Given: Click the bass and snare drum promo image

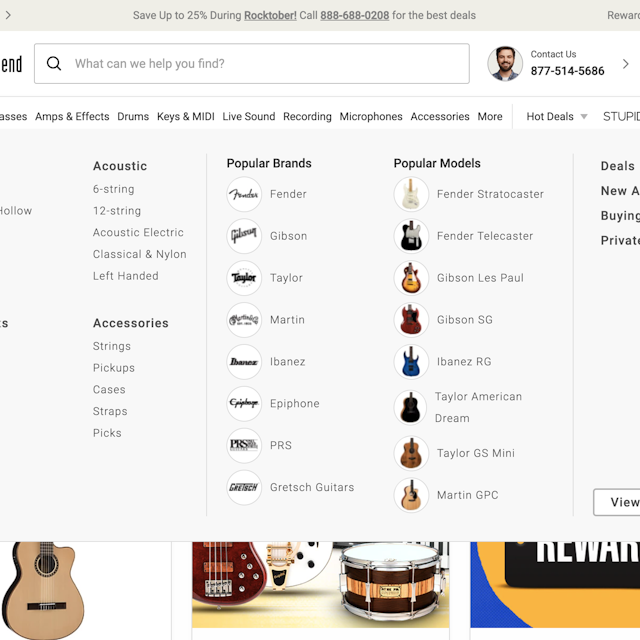Looking at the screenshot, I should click(x=320, y=584).
